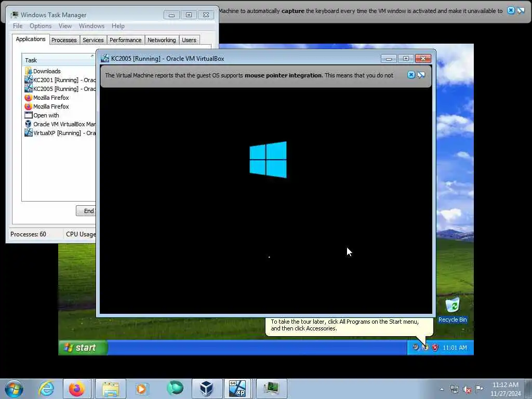Select the Oracle VM VirtualBox Manager task
This screenshot has height=399, width=532.
pos(60,124)
